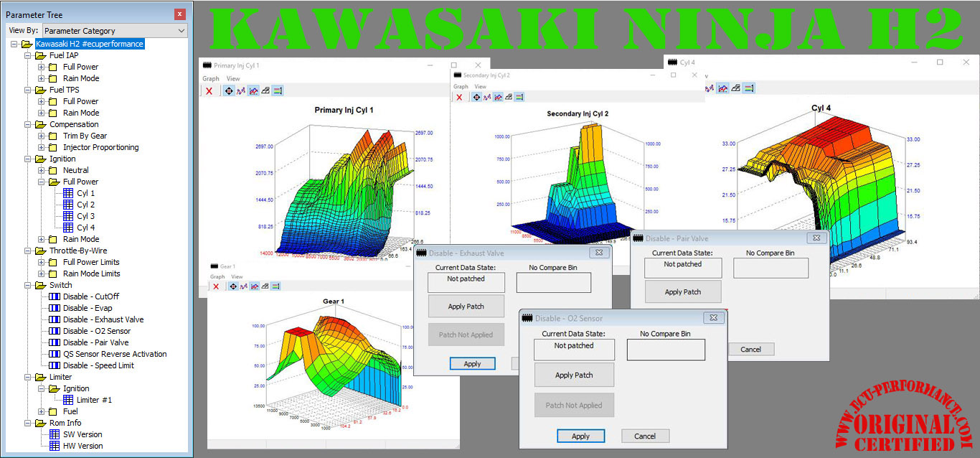The height and width of the screenshot is (458, 980).
Task: Open Graph menu in Secondary Inj Cyl 2 window
Action: (461, 87)
